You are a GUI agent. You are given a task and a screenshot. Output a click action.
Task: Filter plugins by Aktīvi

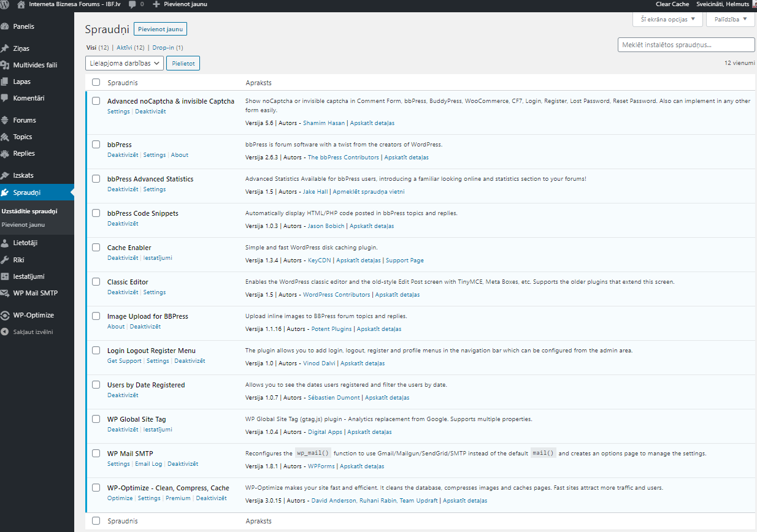(x=124, y=47)
